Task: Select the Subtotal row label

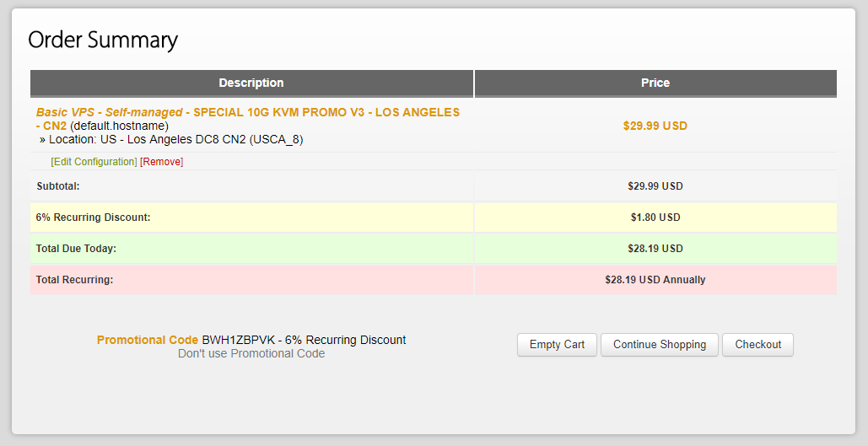Action: (x=58, y=185)
